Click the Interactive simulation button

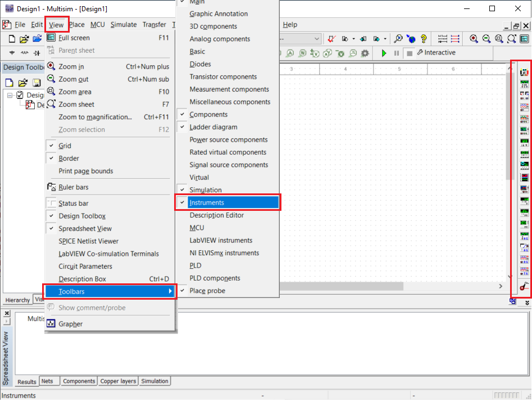(436, 53)
